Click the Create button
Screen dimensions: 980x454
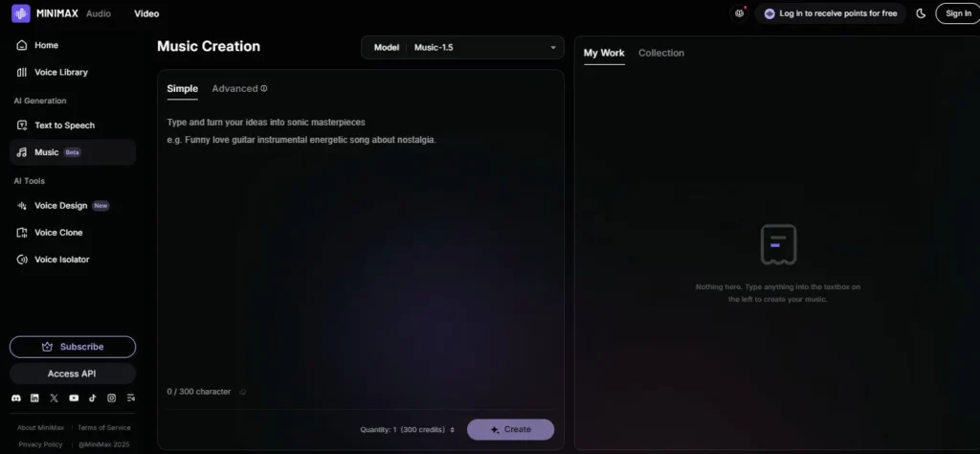511,430
